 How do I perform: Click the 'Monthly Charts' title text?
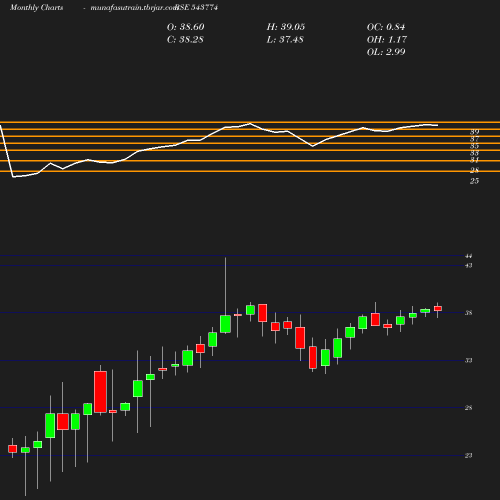[x=37, y=7]
